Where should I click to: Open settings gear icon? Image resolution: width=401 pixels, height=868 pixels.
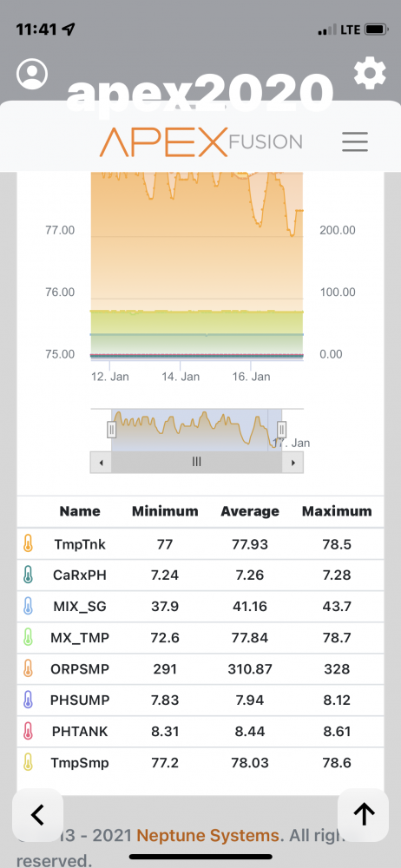[370, 73]
